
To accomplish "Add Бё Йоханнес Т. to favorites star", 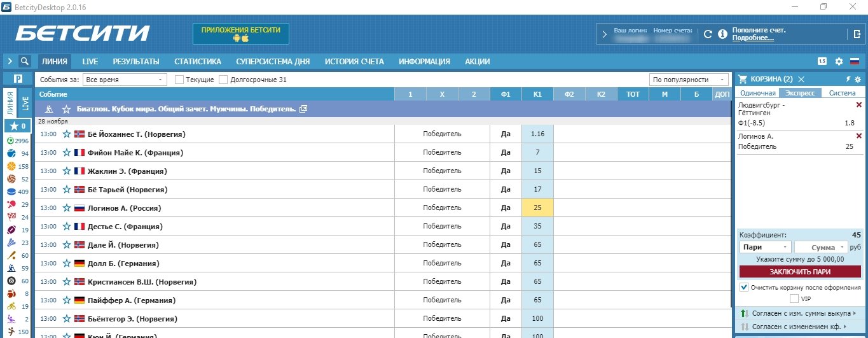I will click(x=67, y=134).
